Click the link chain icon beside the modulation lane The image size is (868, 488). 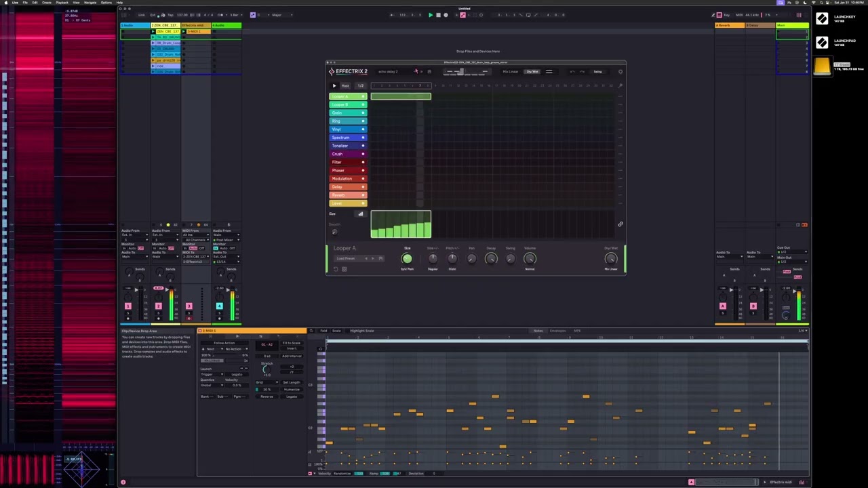click(620, 224)
